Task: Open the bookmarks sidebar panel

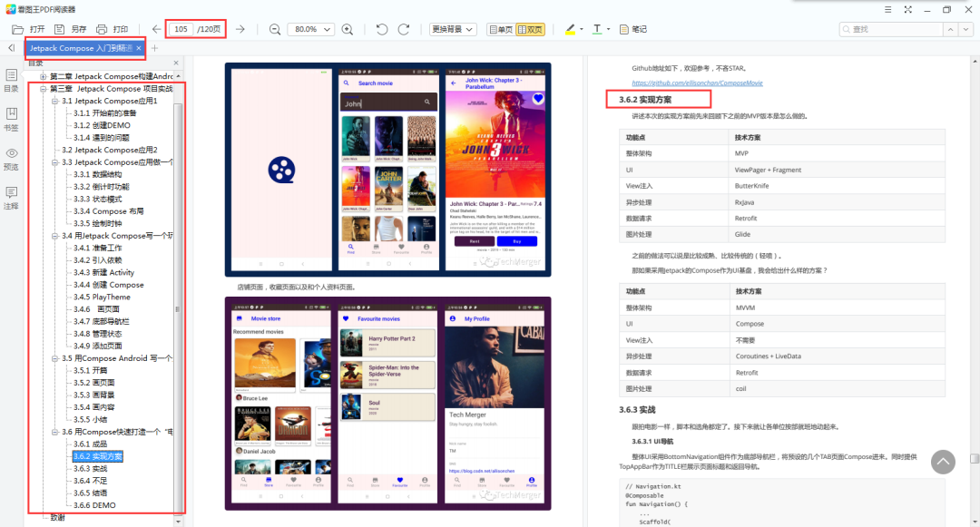Action: coord(11,119)
